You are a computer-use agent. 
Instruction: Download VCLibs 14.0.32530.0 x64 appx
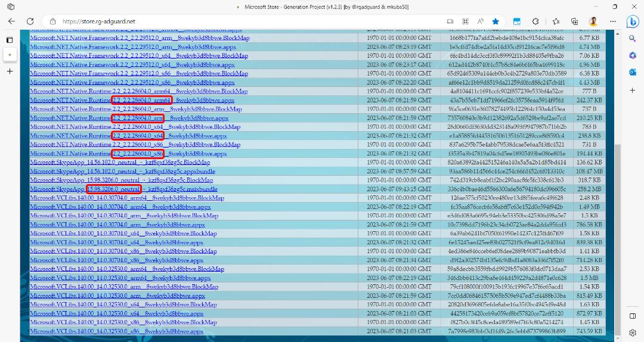(x=117, y=313)
